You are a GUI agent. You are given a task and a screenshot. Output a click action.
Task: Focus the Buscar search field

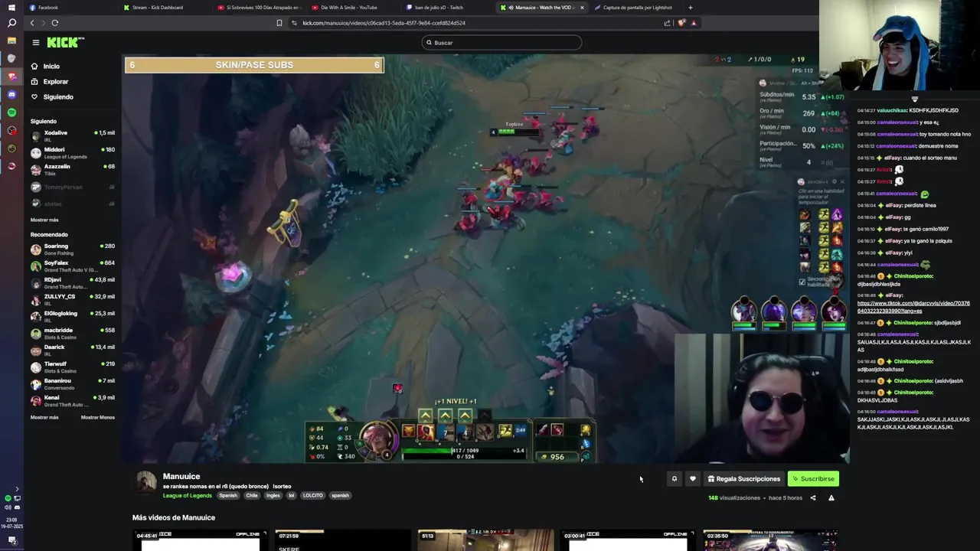pos(501,43)
